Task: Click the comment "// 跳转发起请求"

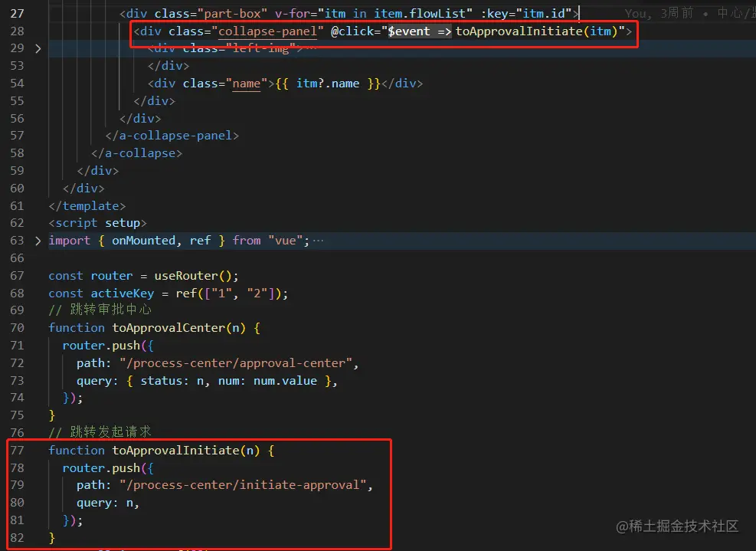Action: (x=100, y=431)
